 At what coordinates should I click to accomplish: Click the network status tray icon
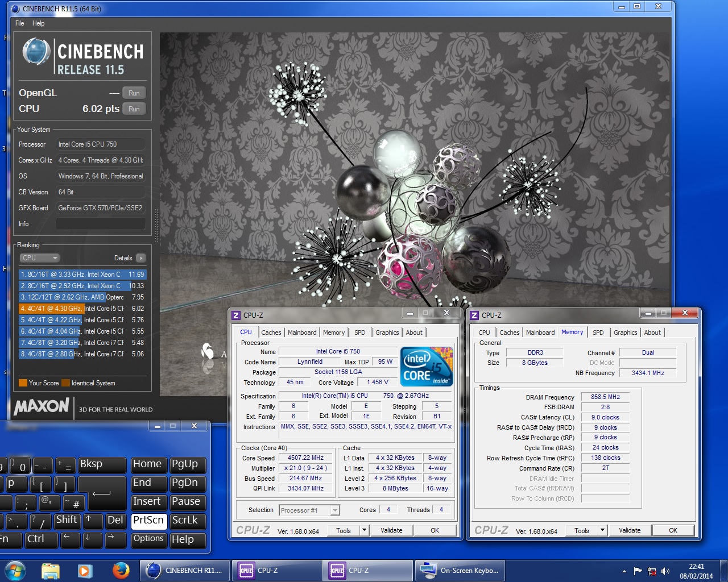652,571
